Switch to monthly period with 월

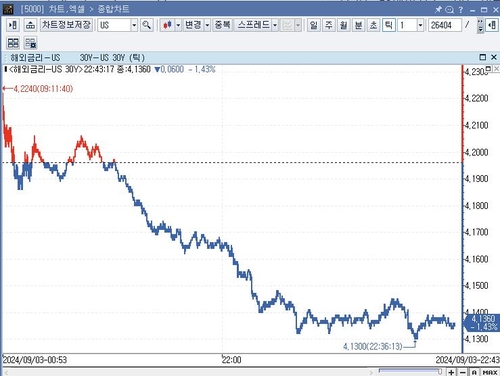344,25
